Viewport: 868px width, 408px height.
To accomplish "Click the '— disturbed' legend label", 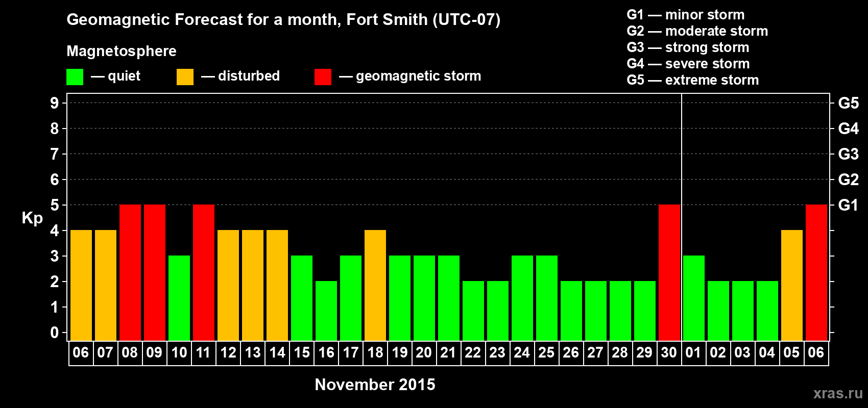I will pos(240,76).
